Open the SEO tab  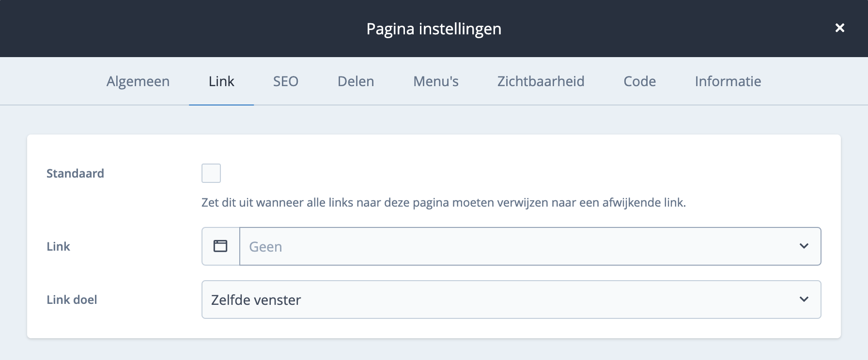(x=286, y=81)
